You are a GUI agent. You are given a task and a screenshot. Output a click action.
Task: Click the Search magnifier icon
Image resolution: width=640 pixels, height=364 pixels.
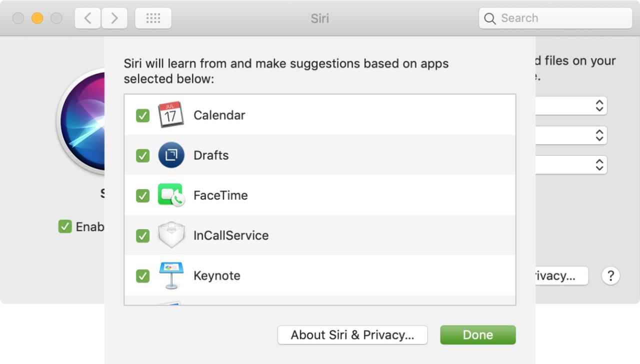tap(489, 18)
